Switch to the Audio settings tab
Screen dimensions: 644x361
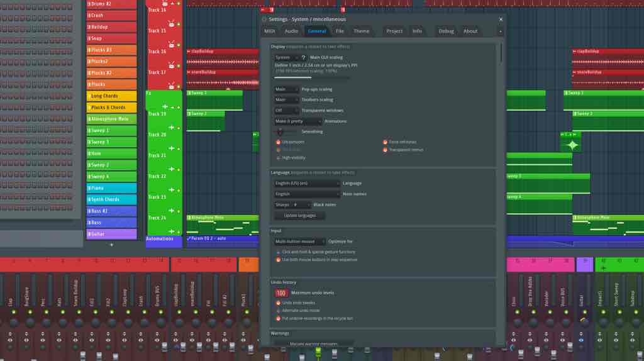[291, 31]
